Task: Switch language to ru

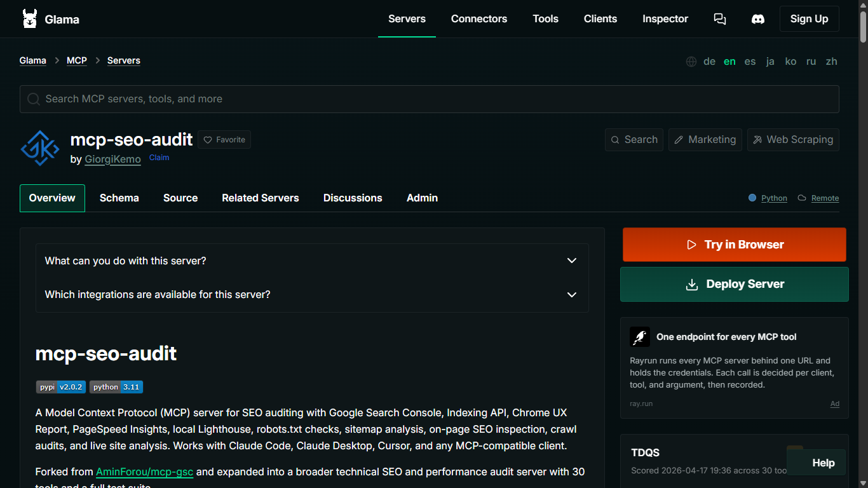Action: [x=811, y=62]
